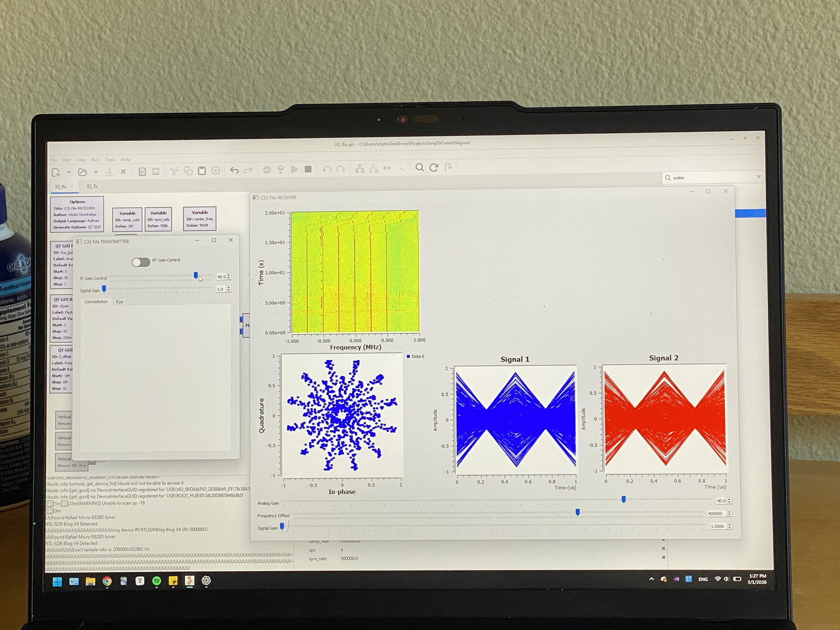Expand the New flowgraph dropdown arrow
The width and height of the screenshot is (840, 630).
[x=69, y=172]
